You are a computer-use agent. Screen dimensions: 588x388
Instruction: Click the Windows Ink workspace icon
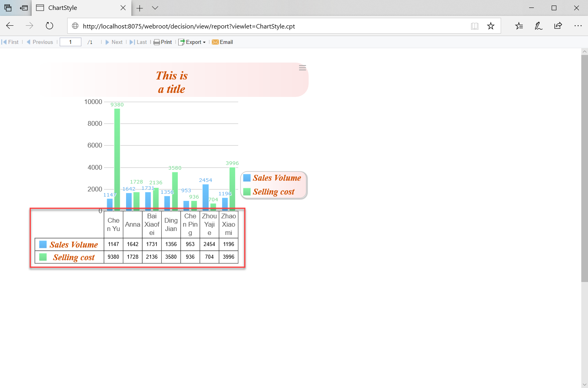pyautogui.click(x=538, y=26)
